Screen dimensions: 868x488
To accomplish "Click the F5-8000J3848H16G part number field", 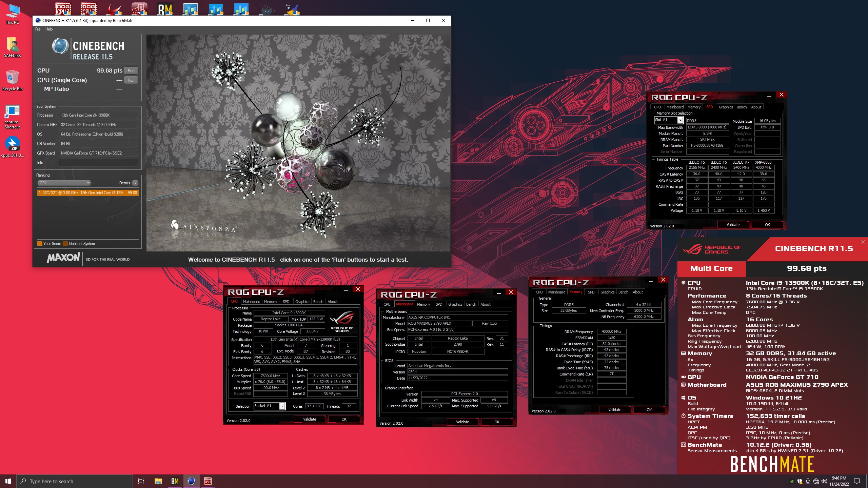I will [707, 146].
